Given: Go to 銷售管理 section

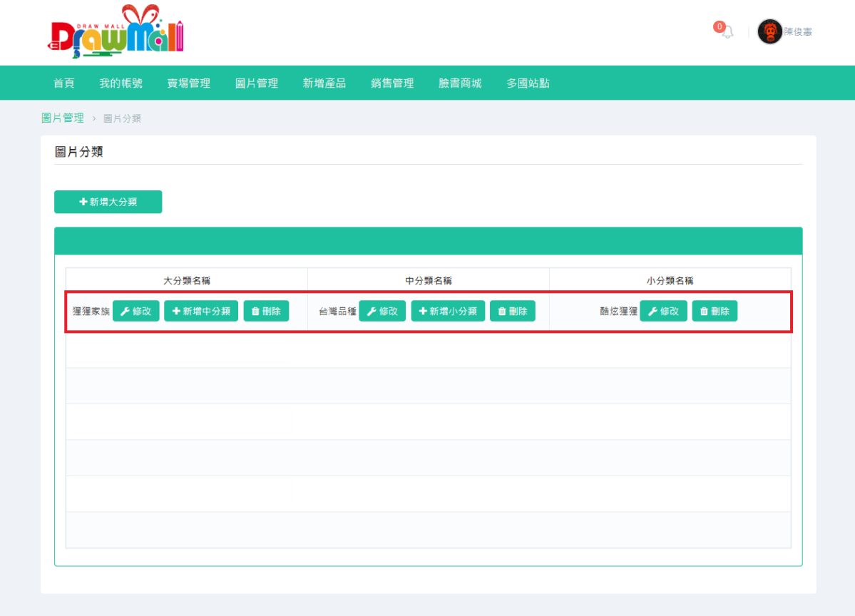Looking at the screenshot, I should 391,83.
